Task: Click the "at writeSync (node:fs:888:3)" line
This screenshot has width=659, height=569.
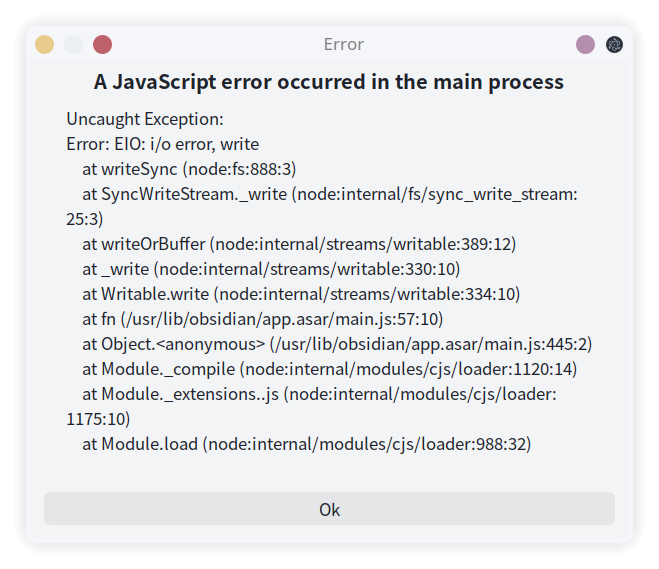Action: tap(189, 169)
